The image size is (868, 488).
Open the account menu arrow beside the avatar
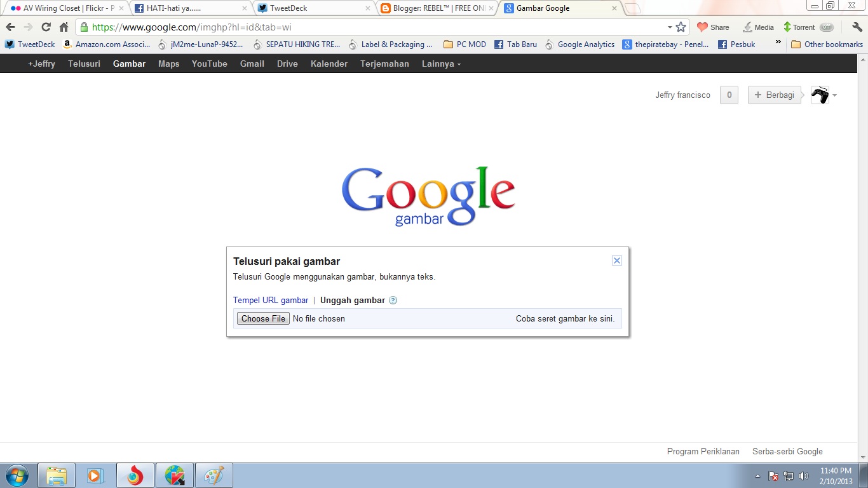coord(834,95)
